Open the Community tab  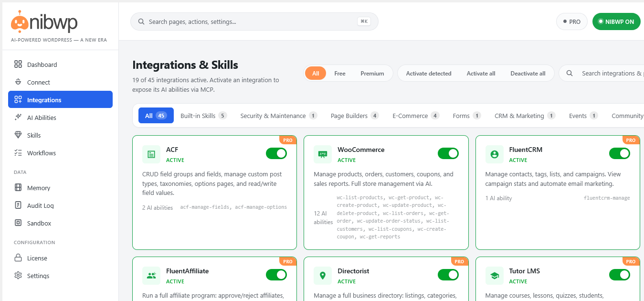click(x=627, y=116)
